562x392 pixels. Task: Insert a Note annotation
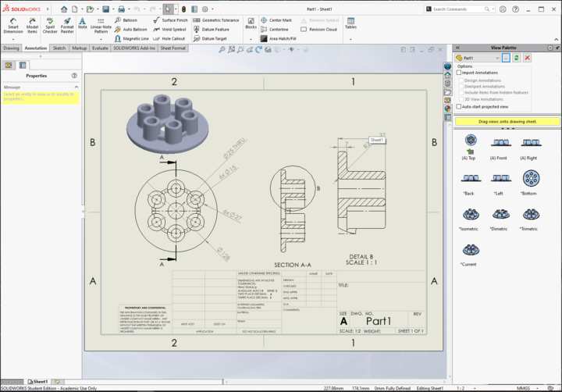click(83, 23)
